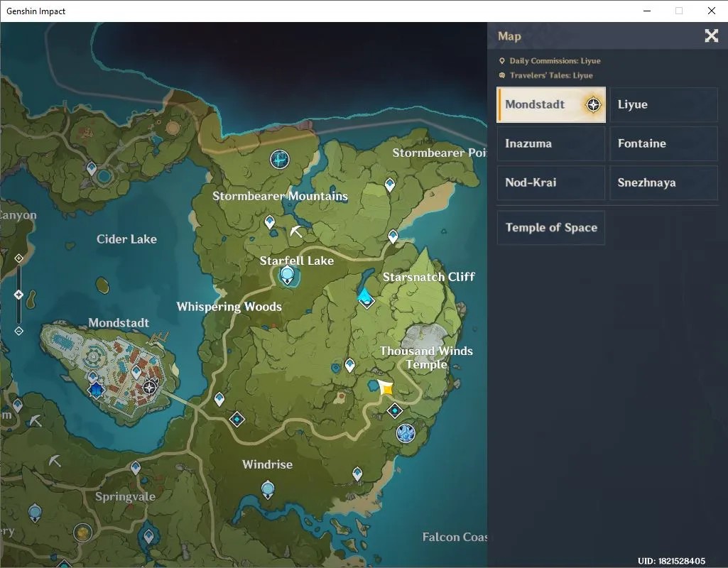Image resolution: width=728 pixels, height=568 pixels.
Task: Select teleport waypoint beside the Starfell Lake pickaxe
Action: 269,222
